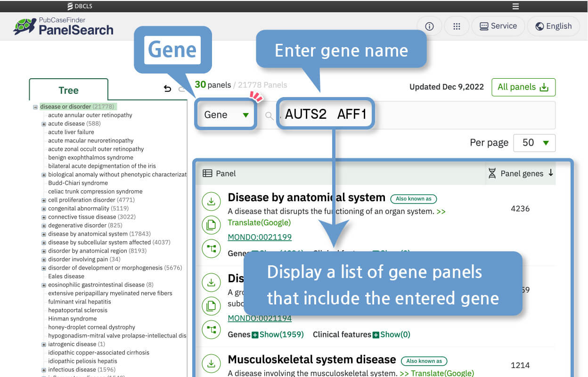Screen dimensions: 588x377
Task: Change language via English button
Action: [x=553, y=26]
